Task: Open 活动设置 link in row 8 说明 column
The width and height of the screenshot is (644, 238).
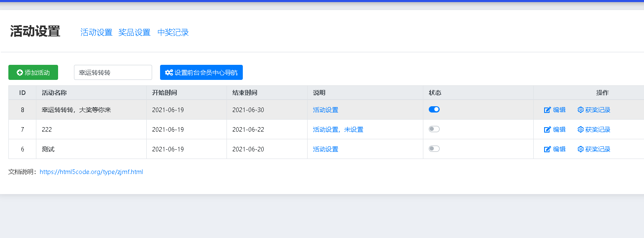Action: pos(326,110)
